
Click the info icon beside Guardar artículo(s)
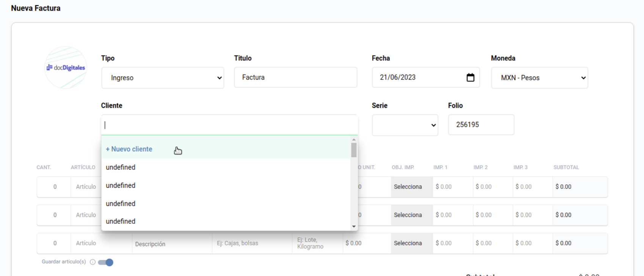pos(92,262)
